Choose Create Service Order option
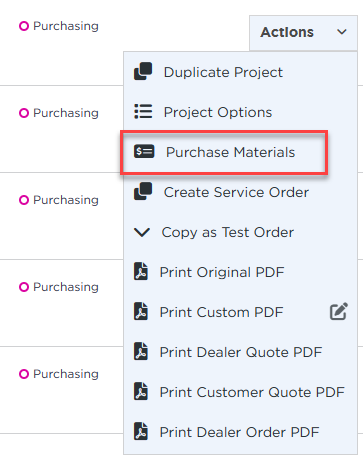 click(x=236, y=192)
